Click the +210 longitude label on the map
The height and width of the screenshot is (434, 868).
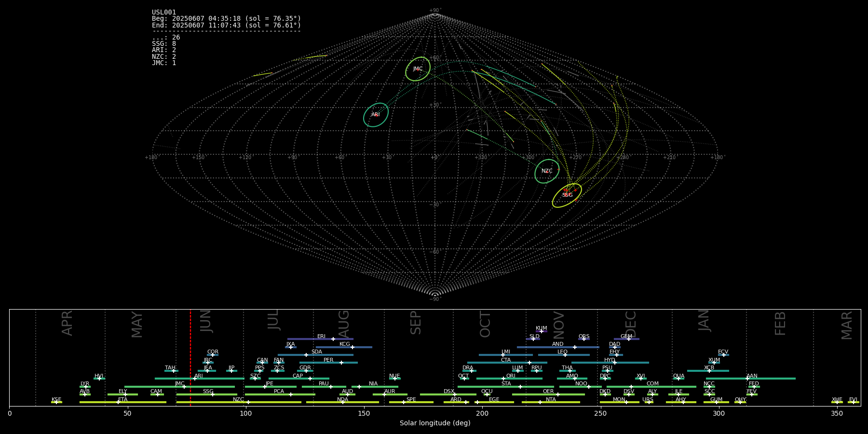click(x=669, y=157)
